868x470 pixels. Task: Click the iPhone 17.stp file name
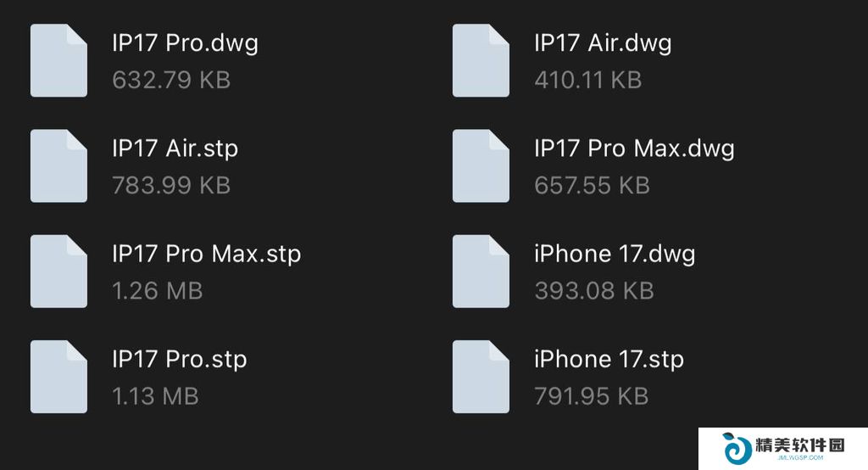tap(609, 360)
